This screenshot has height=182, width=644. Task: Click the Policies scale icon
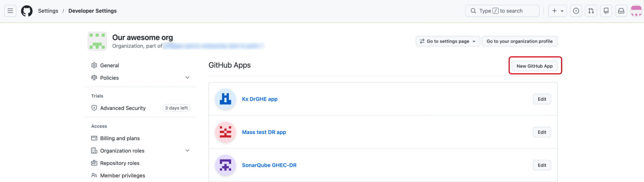94,78
